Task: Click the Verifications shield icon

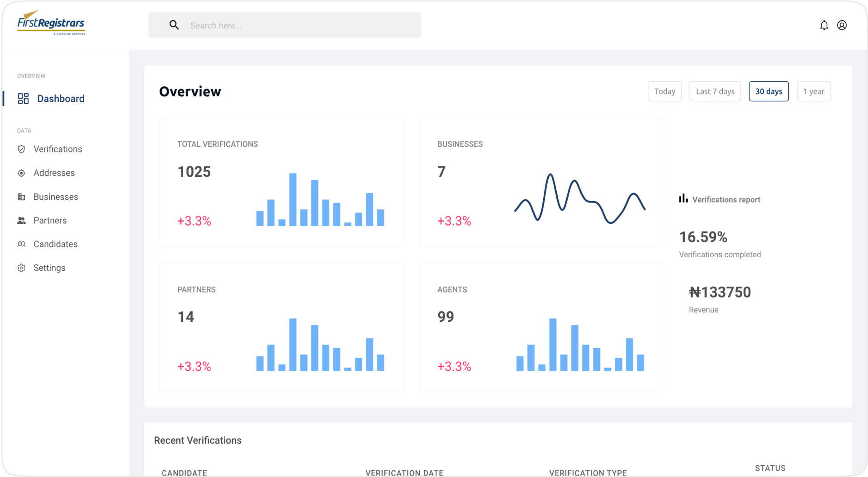Action: coord(21,149)
